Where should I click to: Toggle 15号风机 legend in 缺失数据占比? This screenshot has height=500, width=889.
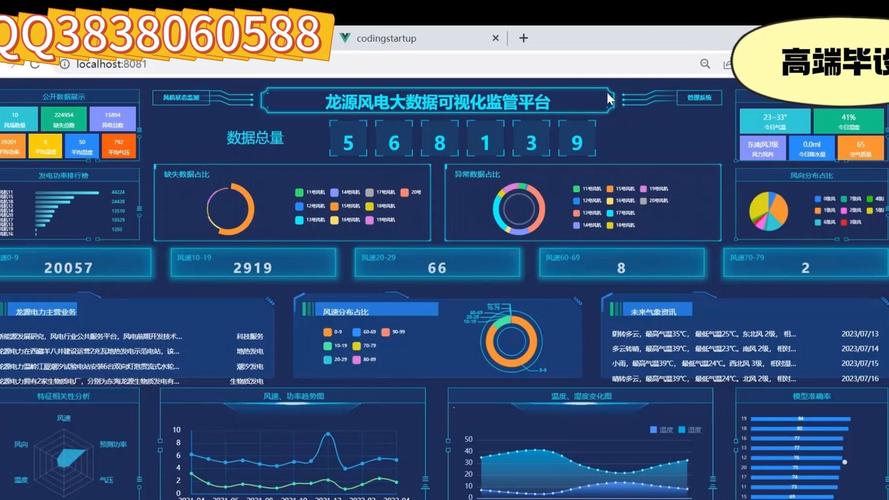(x=345, y=206)
